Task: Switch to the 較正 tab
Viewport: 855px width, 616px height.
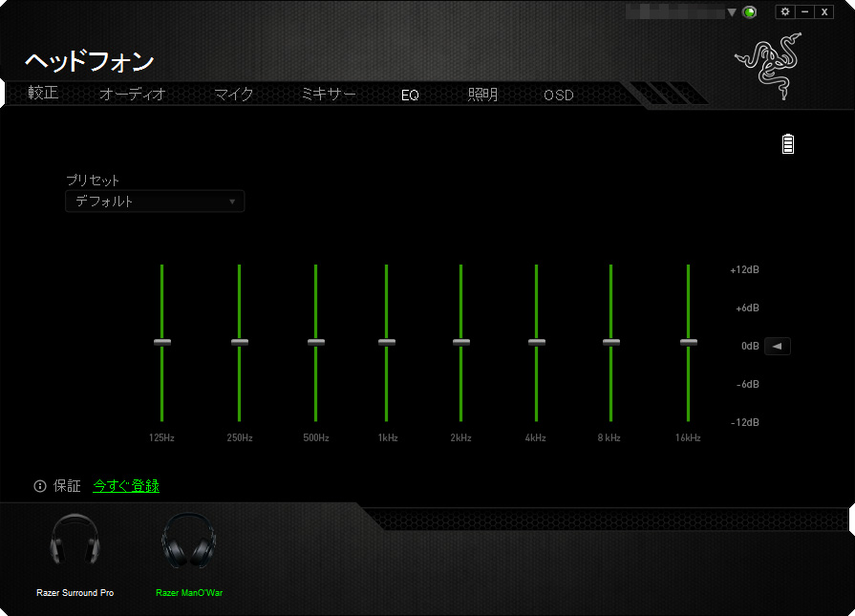Action: tap(43, 94)
